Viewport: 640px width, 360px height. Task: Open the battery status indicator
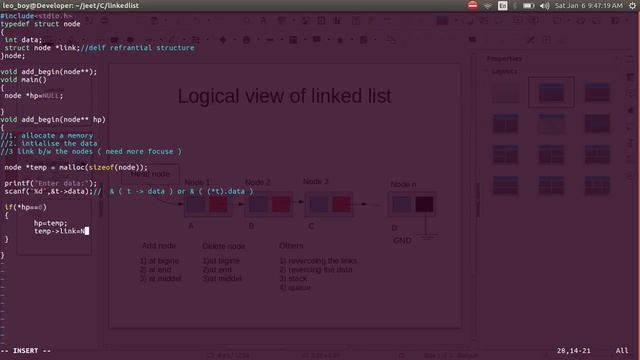[528, 6]
